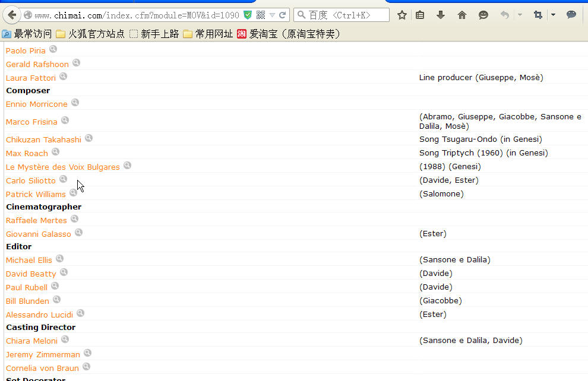Open Chiara Meloni's profile link

click(31, 341)
